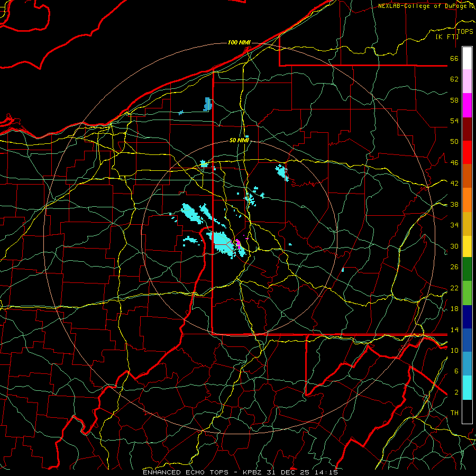476x476 pixels.
Task: Click the TH threshold legend label
Action: click(x=454, y=413)
